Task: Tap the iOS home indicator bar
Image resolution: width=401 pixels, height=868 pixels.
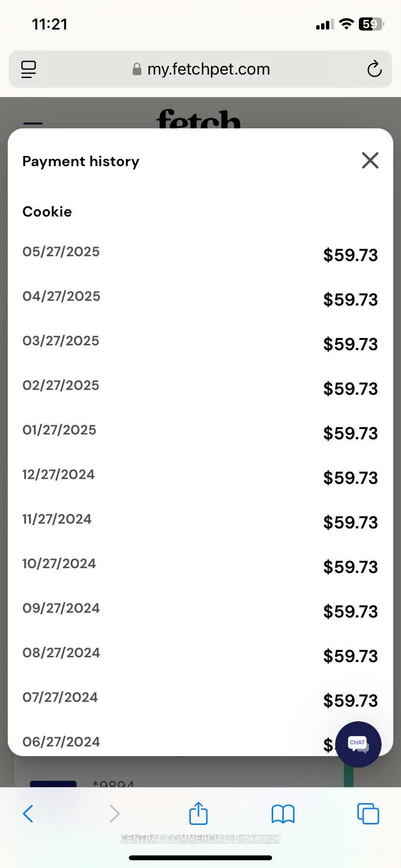Action: pos(200,857)
